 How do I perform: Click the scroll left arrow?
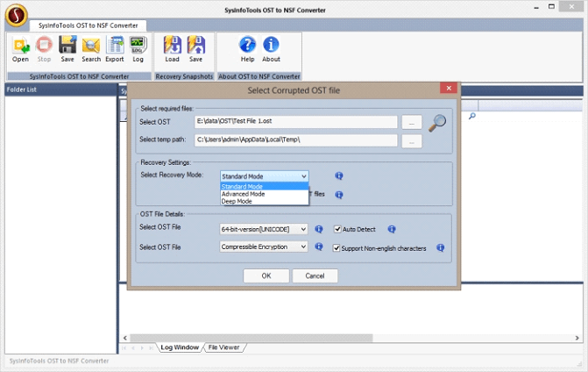point(125,338)
